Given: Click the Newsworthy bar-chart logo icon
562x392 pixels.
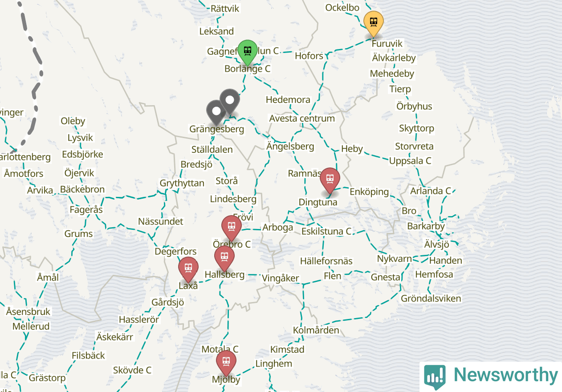Looking at the screenshot, I should (x=435, y=377).
